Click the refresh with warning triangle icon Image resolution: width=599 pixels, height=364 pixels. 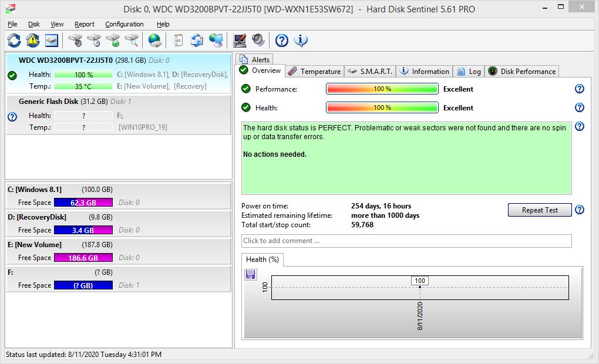point(33,40)
